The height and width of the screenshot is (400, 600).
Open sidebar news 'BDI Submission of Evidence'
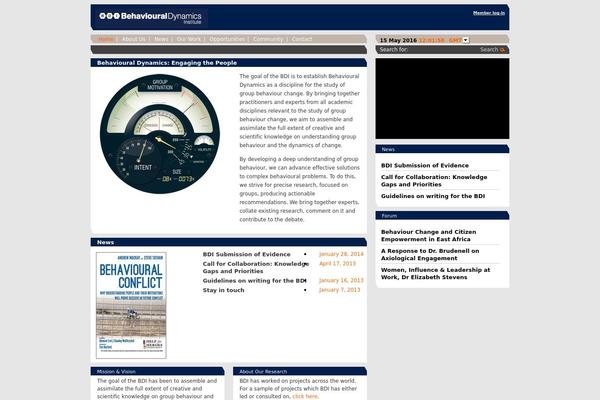pyautogui.click(x=425, y=165)
